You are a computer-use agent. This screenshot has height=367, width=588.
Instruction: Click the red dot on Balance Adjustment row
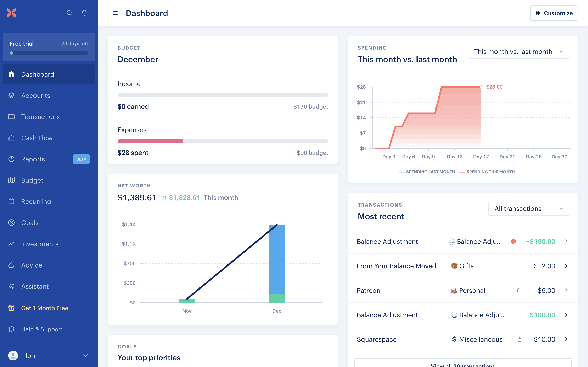click(513, 241)
